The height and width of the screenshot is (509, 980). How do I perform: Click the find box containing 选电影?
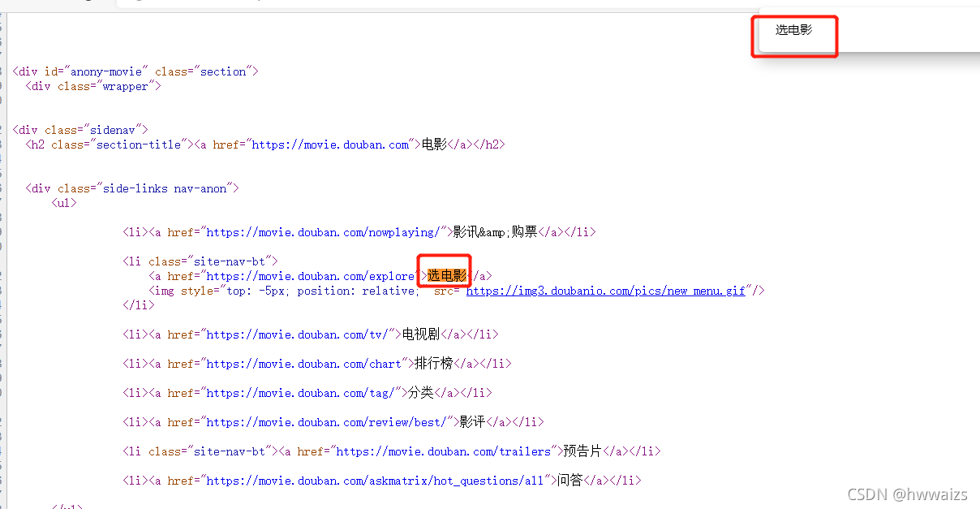pyautogui.click(x=794, y=31)
